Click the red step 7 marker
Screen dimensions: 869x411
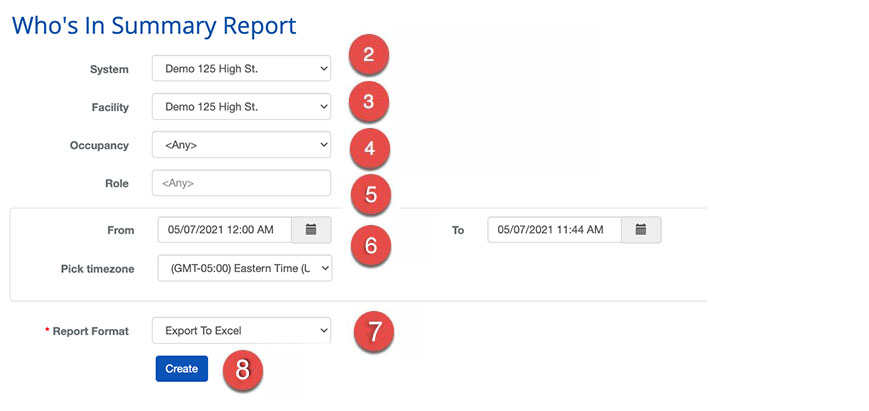[374, 332]
